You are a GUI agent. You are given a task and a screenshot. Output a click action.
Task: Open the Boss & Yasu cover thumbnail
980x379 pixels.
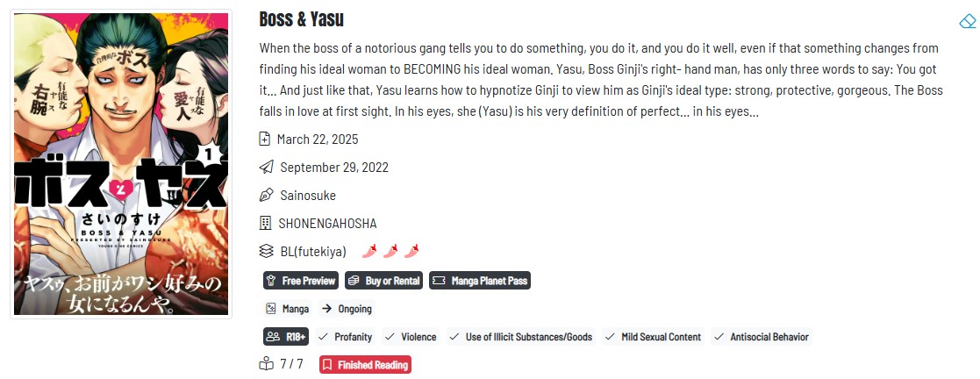pos(121,164)
